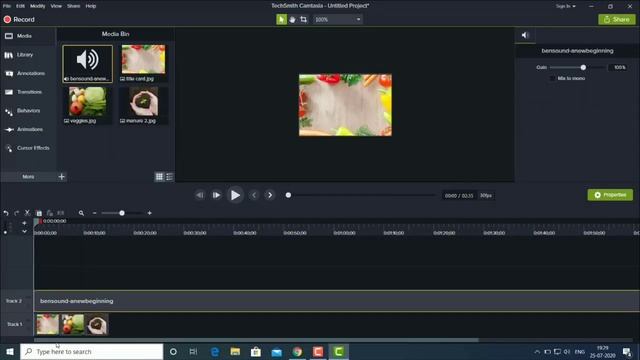Toggle the Properties panel button
Screen dimensions: 640x360
610,195
